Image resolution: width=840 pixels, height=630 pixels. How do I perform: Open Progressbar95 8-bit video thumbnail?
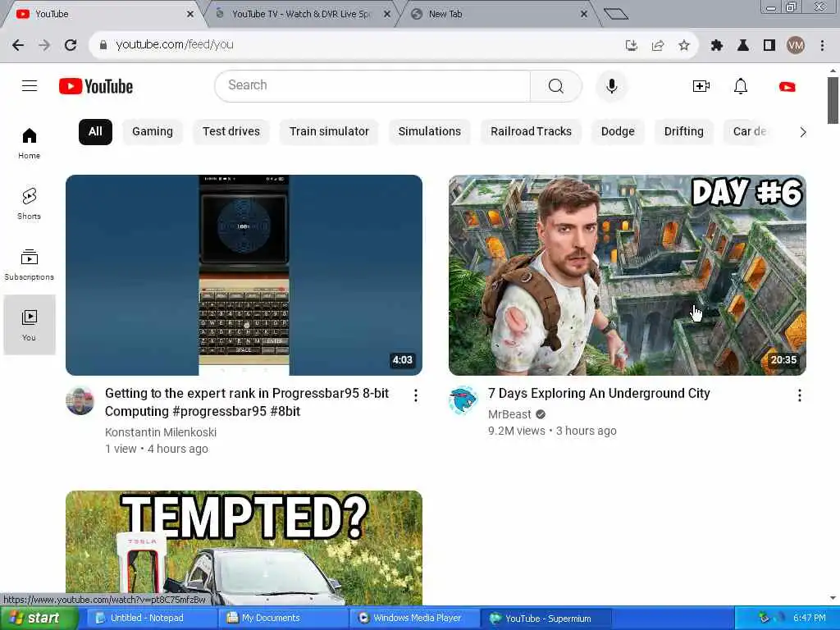pyautogui.click(x=244, y=275)
